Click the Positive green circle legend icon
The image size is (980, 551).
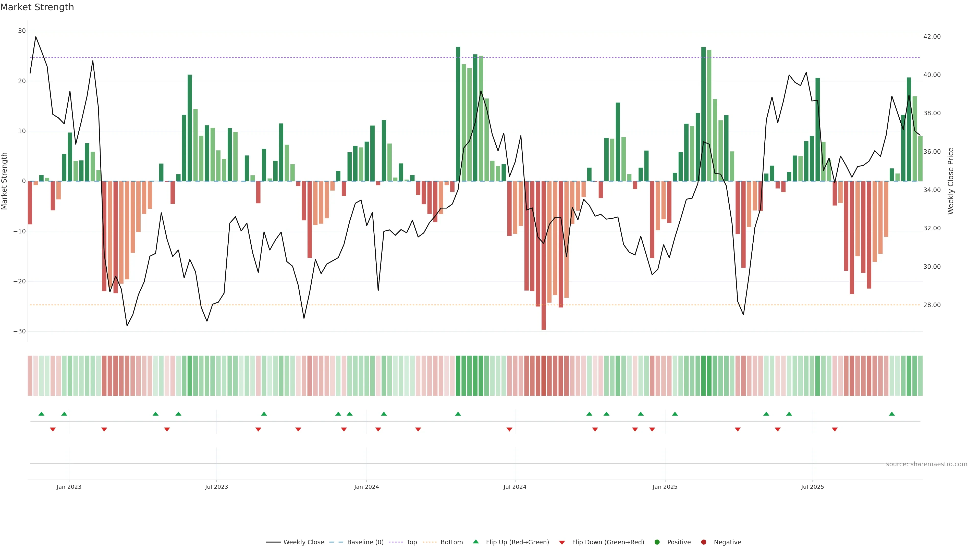click(x=657, y=542)
